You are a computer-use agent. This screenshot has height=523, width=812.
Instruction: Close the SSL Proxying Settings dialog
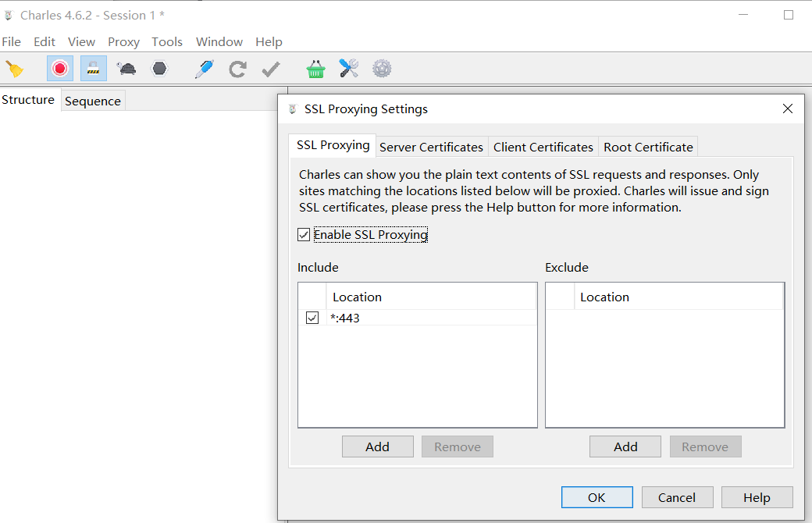tap(787, 109)
